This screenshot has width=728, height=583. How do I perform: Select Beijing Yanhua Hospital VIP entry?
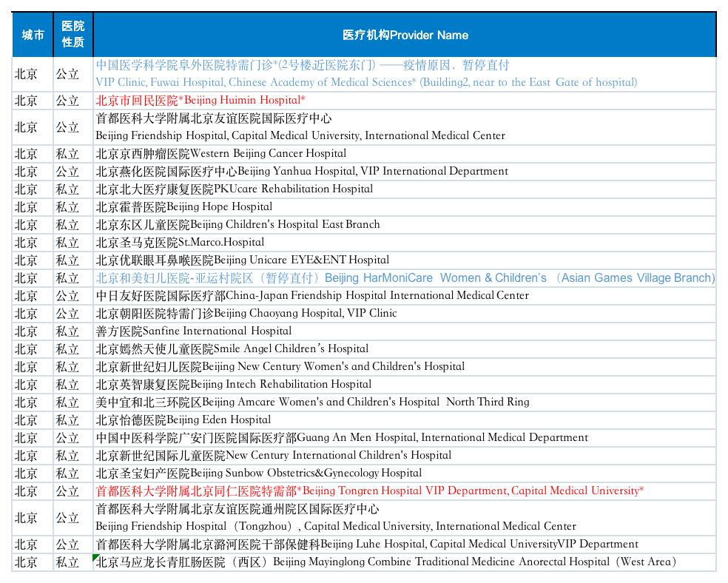tap(405, 172)
